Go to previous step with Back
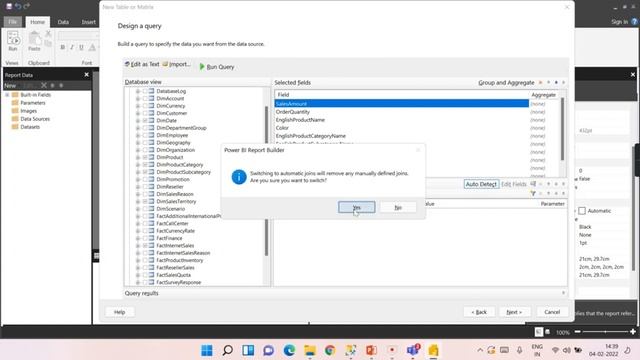640x360 pixels. pos(479,312)
